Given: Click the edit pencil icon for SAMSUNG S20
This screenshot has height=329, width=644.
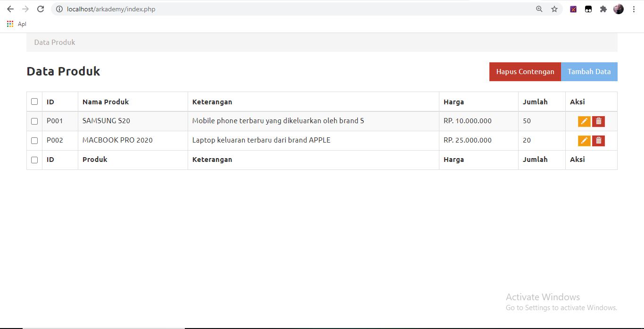Looking at the screenshot, I should [x=584, y=121].
